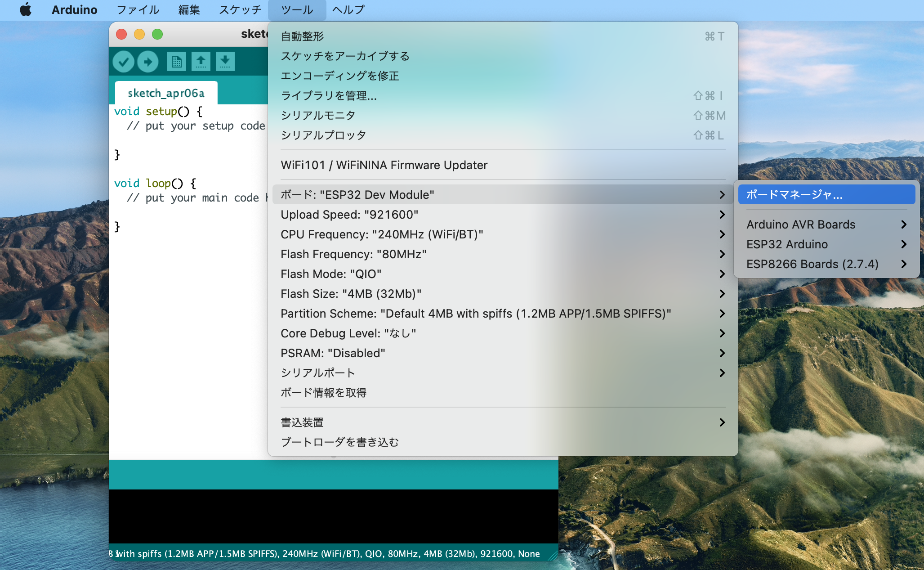Expand シリアルポート submenu
This screenshot has width=924, height=570.
[x=503, y=373]
